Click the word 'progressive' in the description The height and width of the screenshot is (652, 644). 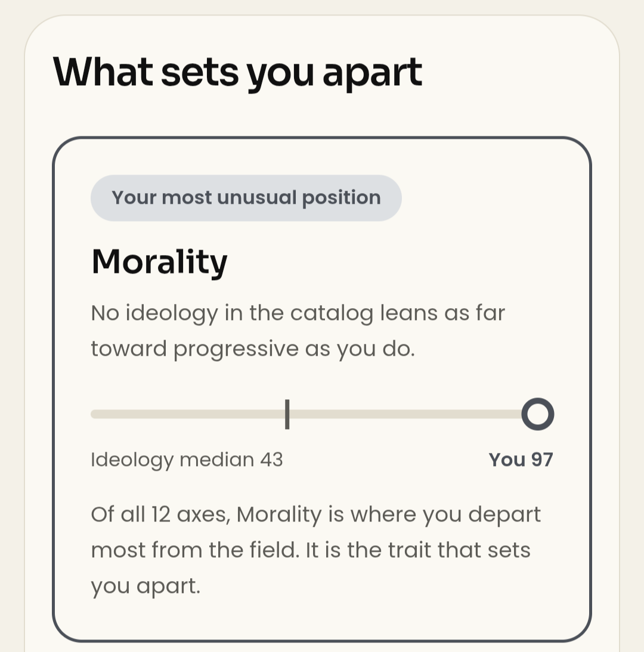click(x=236, y=350)
